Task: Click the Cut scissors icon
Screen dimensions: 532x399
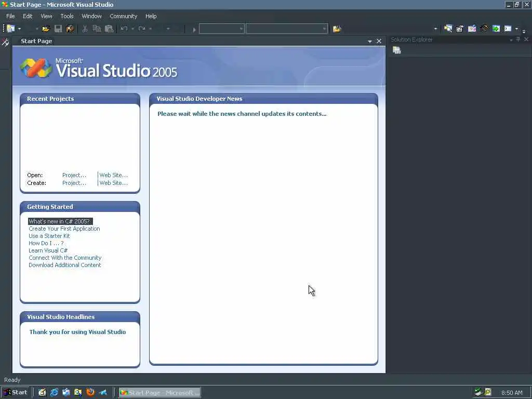Action: [x=85, y=29]
